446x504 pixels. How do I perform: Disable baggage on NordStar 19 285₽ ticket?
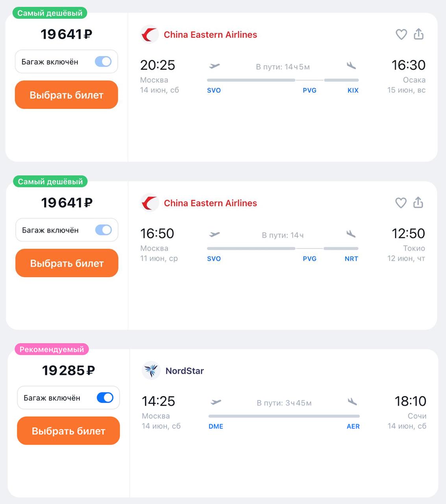tap(105, 398)
